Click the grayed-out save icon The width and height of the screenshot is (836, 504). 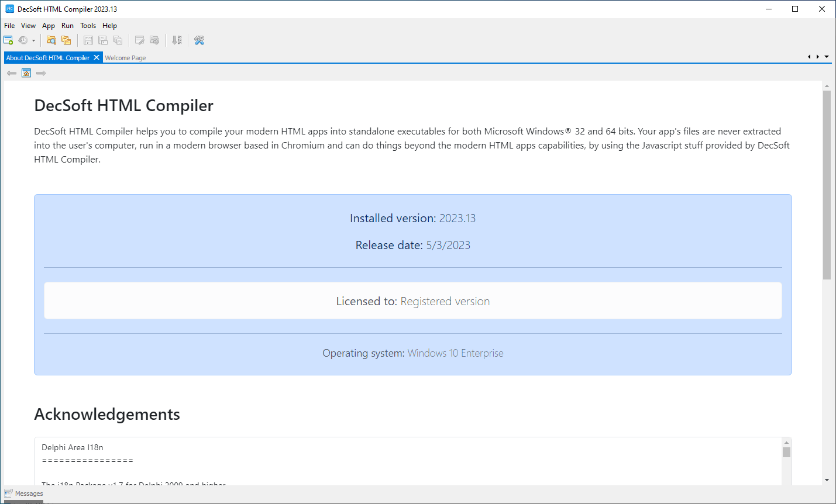pos(88,40)
